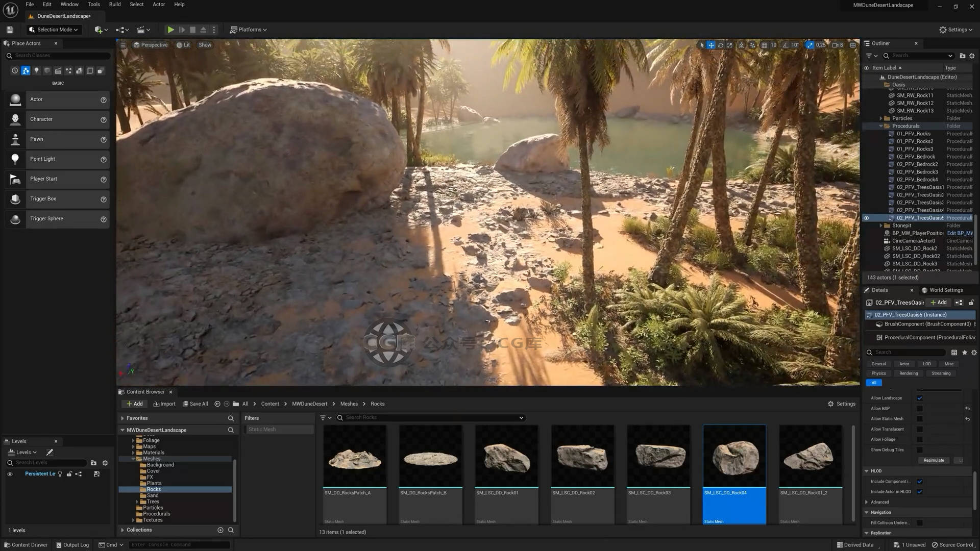Enable the Allow Static Mesh checkbox

point(919,419)
